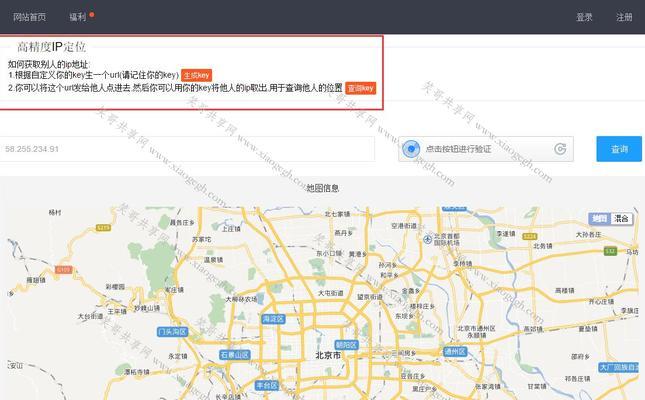Click the 永定镇 map label
The image size is (645, 400).
coord(178,356)
